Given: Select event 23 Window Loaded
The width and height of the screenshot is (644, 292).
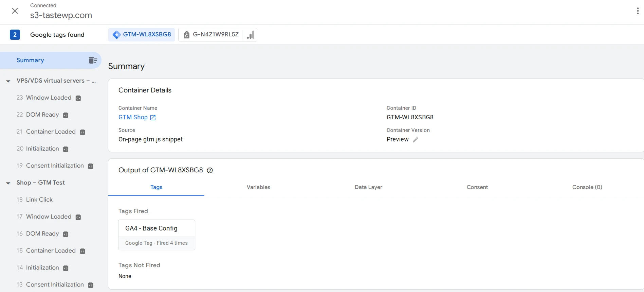Looking at the screenshot, I should tap(44, 98).
